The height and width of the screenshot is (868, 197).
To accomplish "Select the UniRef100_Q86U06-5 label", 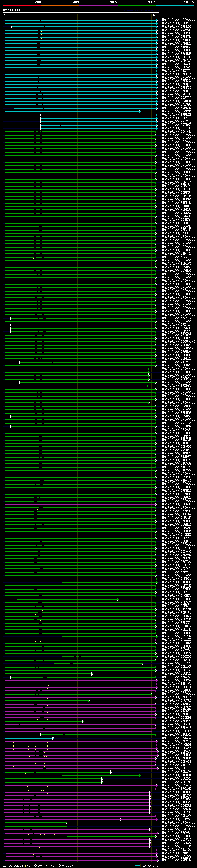I will click(x=179, y=342).
